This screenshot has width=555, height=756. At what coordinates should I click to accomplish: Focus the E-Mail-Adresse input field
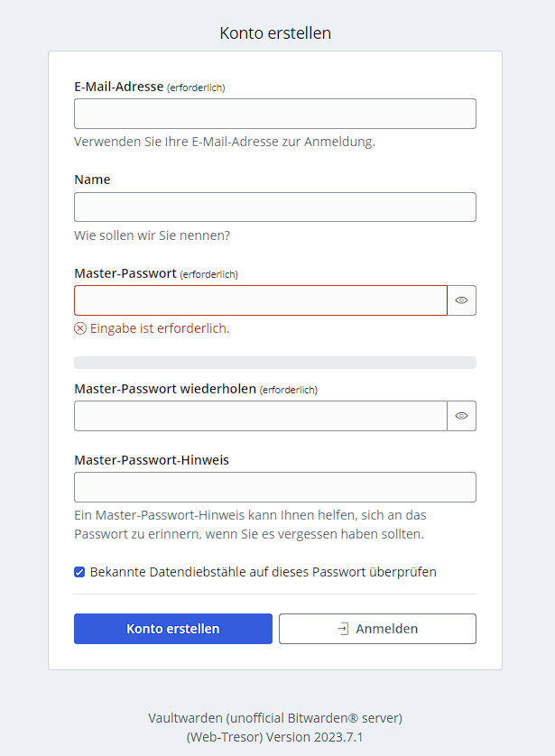coord(274,114)
